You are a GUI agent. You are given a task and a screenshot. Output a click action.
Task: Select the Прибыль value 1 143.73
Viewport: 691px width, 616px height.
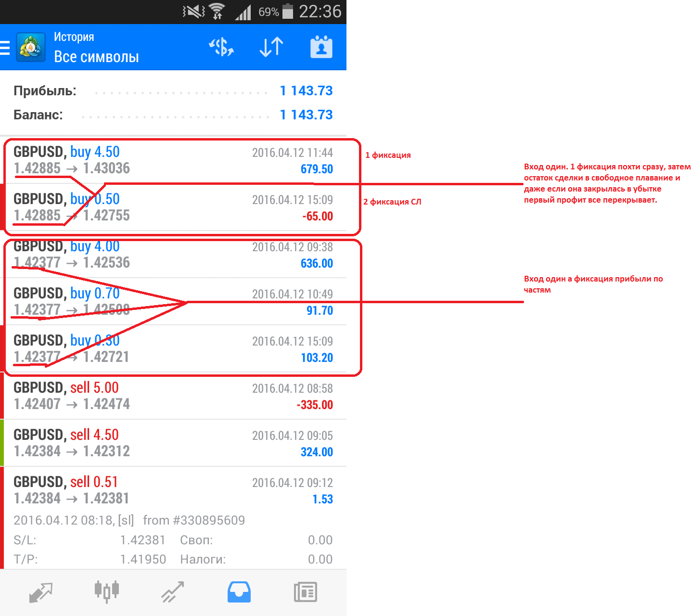click(x=307, y=90)
